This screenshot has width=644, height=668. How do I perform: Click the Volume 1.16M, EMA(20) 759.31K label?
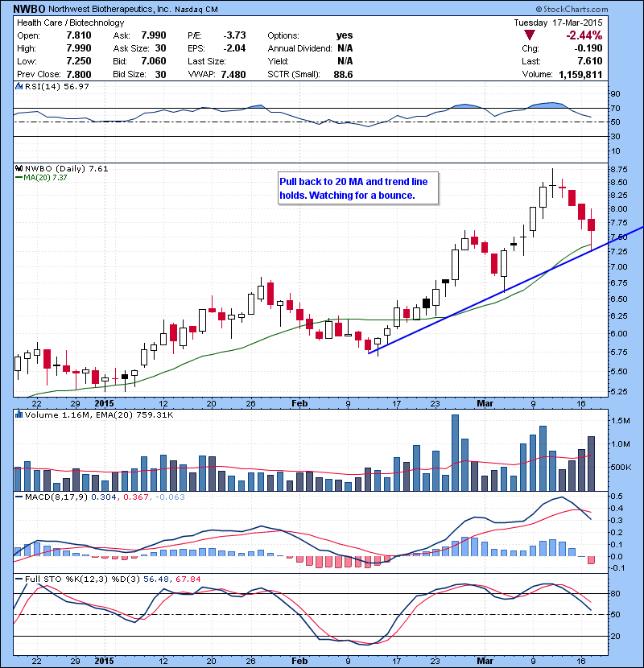[x=99, y=414]
